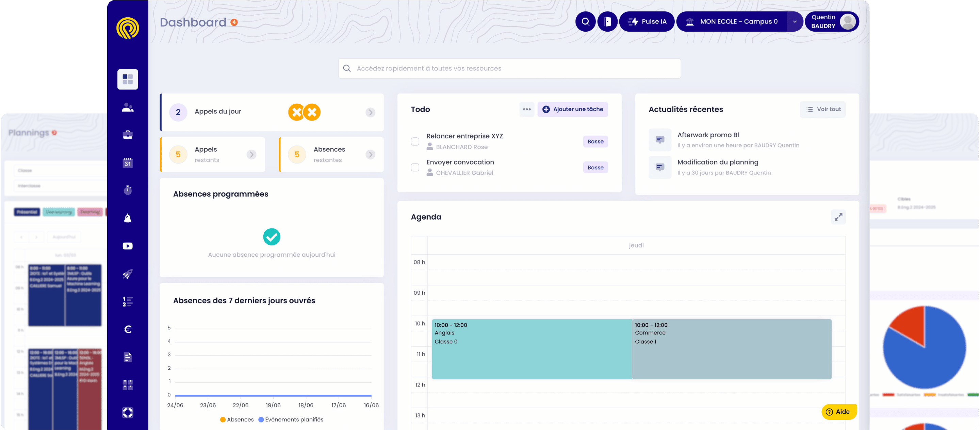The height and width of the screenshot is (430, 980).
Task: Click MON ECOLE - Campus 0 selector
Action: coord(732,22)
